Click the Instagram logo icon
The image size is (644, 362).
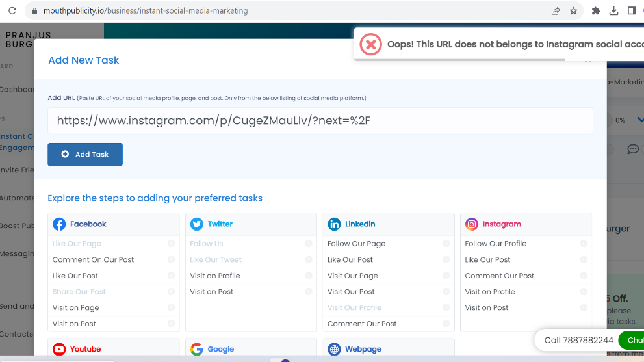click(472, 224)
